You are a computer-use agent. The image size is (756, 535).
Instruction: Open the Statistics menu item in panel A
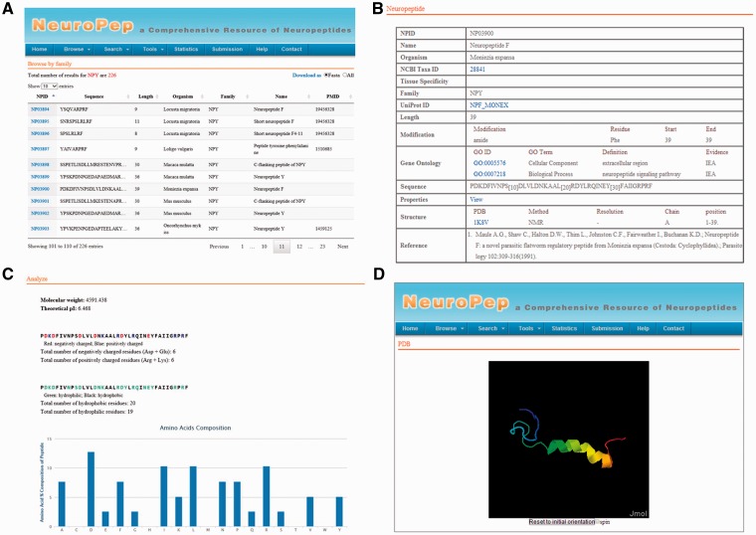(x=186, y=49)
